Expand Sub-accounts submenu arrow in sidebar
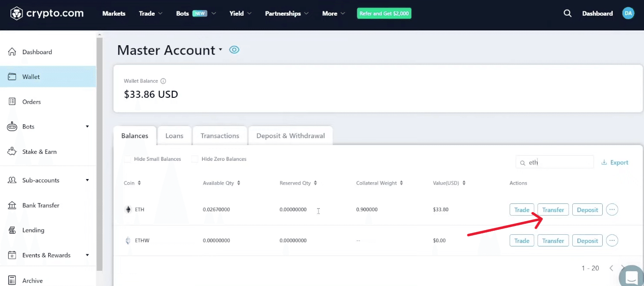This screenshot has height=286, width=644. point(87,180)
